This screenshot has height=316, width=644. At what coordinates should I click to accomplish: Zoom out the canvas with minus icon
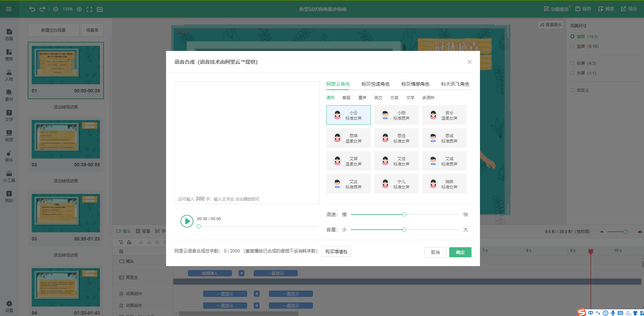click(x=56, y=9)
